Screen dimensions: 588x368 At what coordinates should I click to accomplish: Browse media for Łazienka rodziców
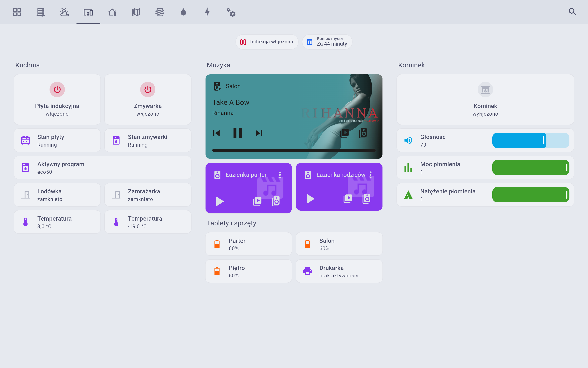348,199
